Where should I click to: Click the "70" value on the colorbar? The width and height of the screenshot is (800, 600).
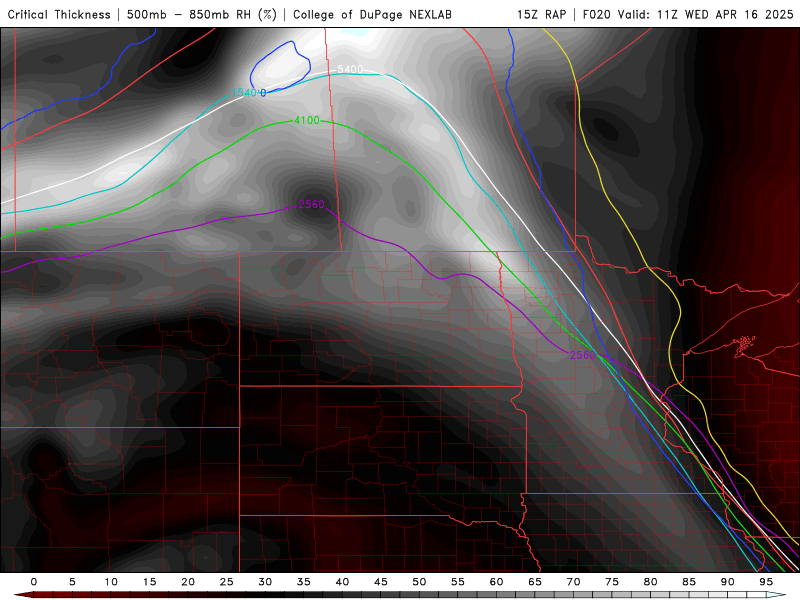[573, 582]
